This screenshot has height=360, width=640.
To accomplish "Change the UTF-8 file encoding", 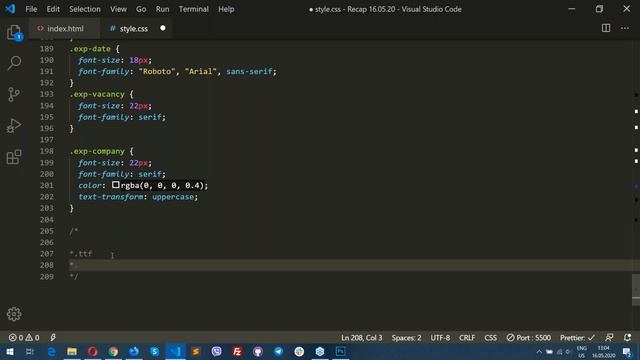I will (x=440, y=338).
